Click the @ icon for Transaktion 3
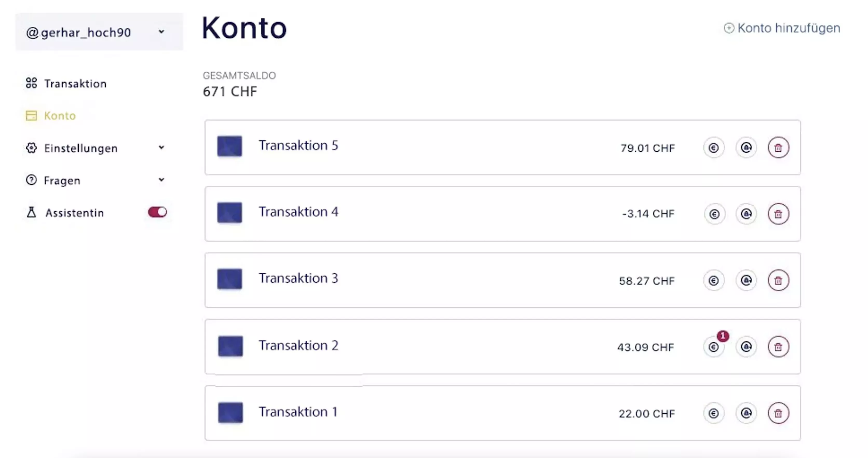Screen dimensions: 868x458 pos(746,280)
